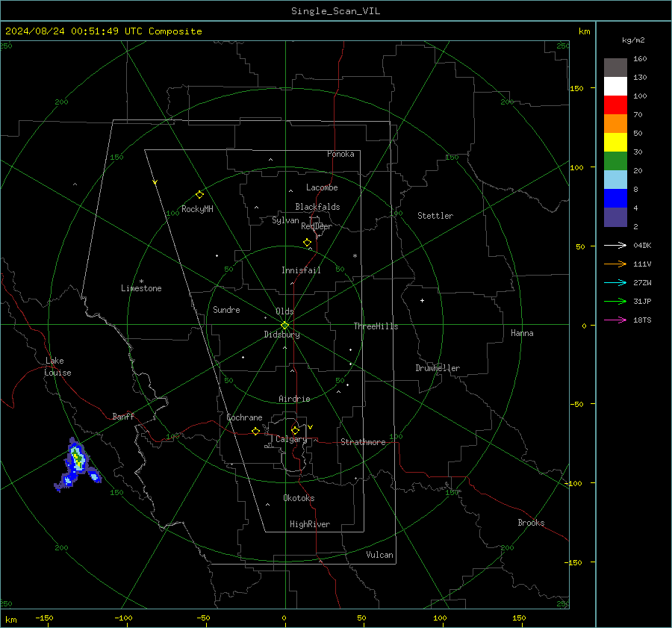The width and height of the screenshot is (672, 628).
Task: Click the Drumheller town label
Action: (x=438, y=368)
